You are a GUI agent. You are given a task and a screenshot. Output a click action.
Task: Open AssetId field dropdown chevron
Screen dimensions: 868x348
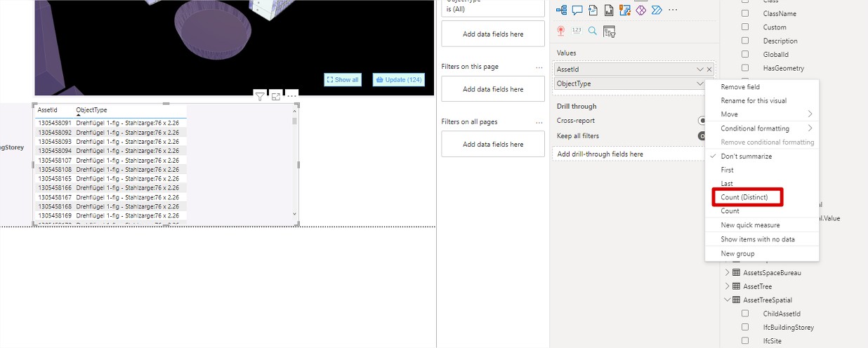pyautogui.click(x=700, y=69)
